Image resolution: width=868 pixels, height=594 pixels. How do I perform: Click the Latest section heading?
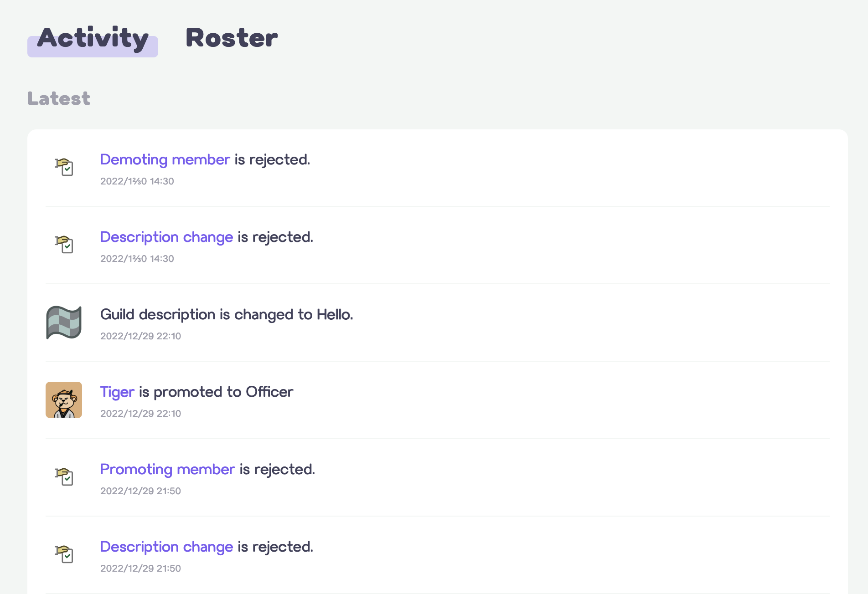coord(59,99)
